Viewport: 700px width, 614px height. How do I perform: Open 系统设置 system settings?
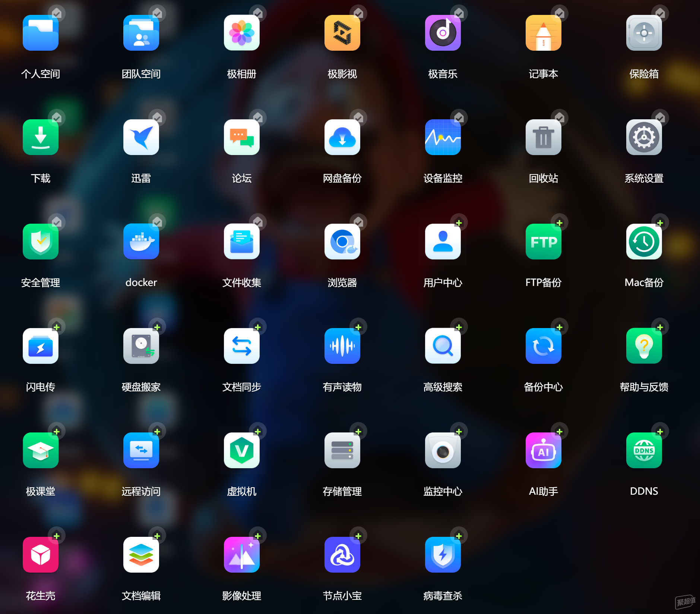(644, 137)
